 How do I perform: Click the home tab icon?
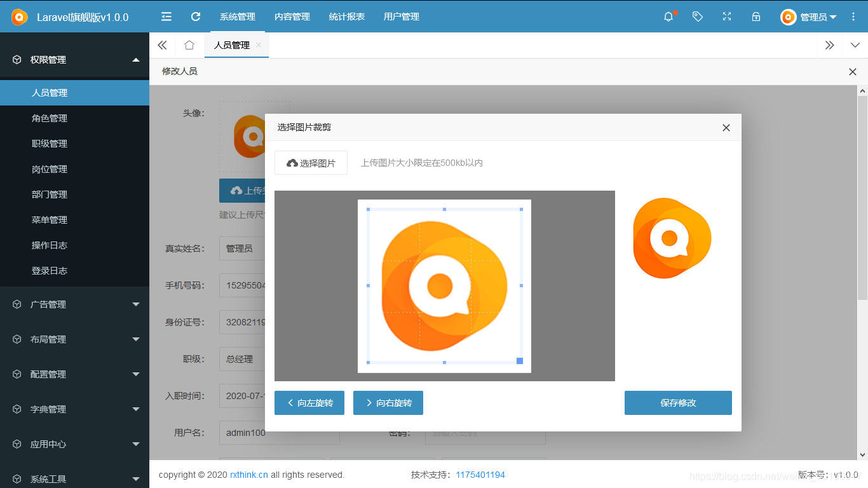pos(189,45)
